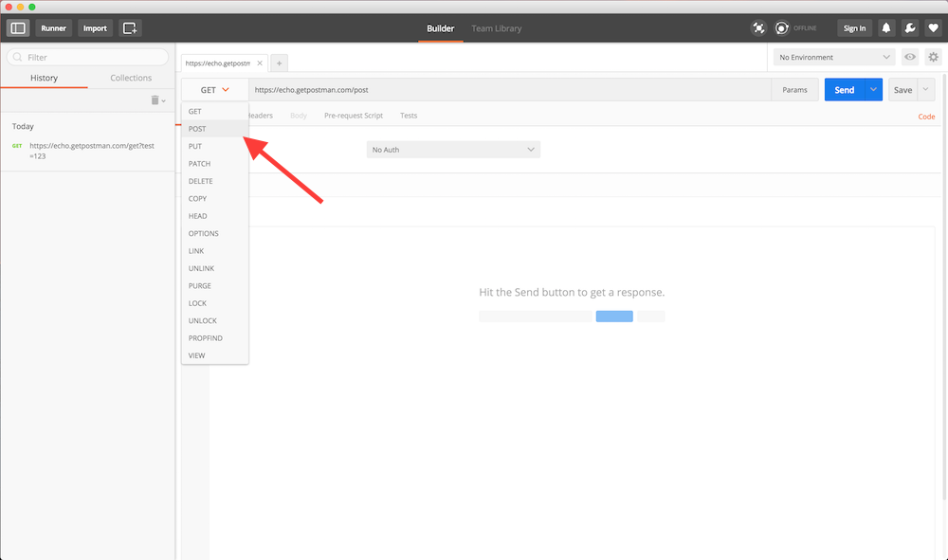Viewport: 948px width, 560px height.
Task: Open the No Auth type dropdown
Action: [x=453, y=149]
